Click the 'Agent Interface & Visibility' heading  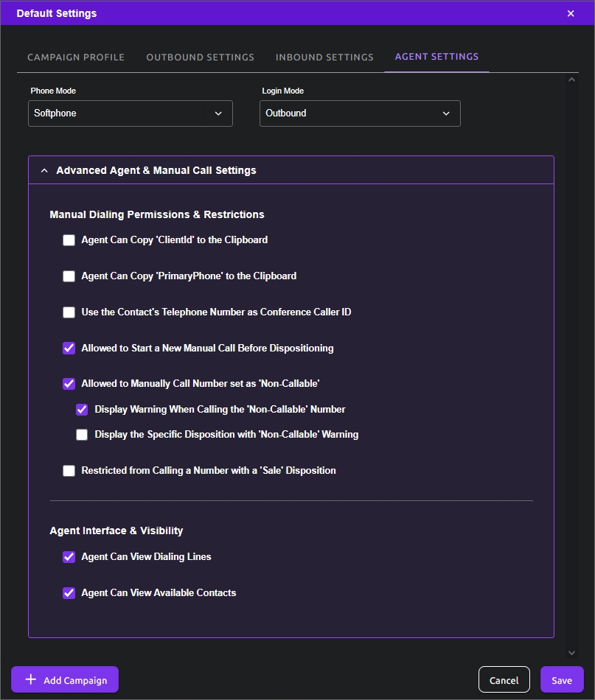click(x=116, y=531)
